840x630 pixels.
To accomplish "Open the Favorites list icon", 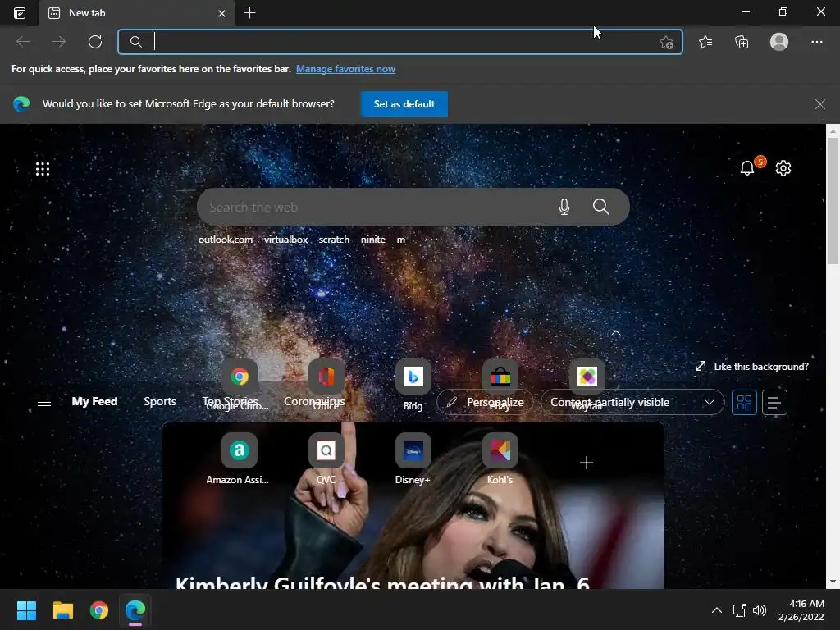I will click(x=705, y=42).
